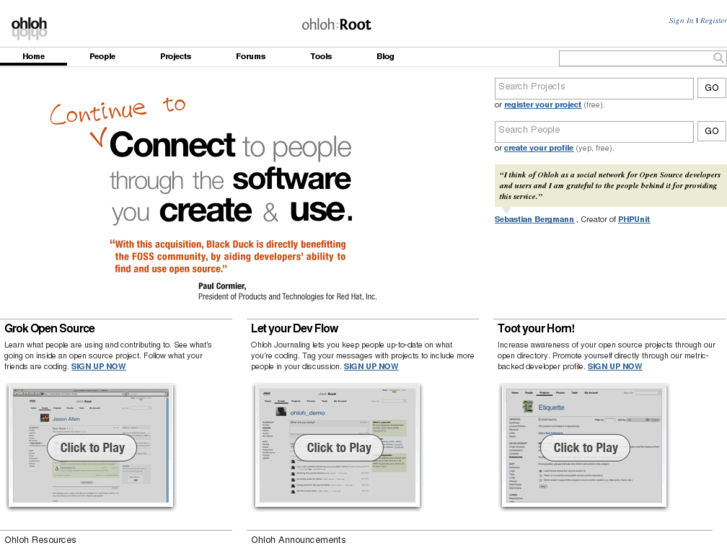Click the Paul Cormier name text

(x=222, y=286)
